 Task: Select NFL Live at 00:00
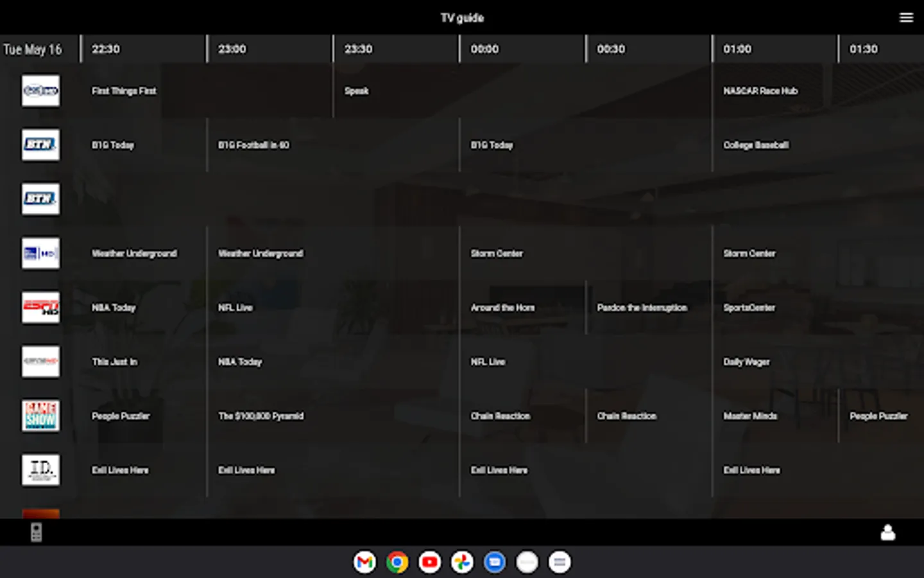(x=488, y=362)
